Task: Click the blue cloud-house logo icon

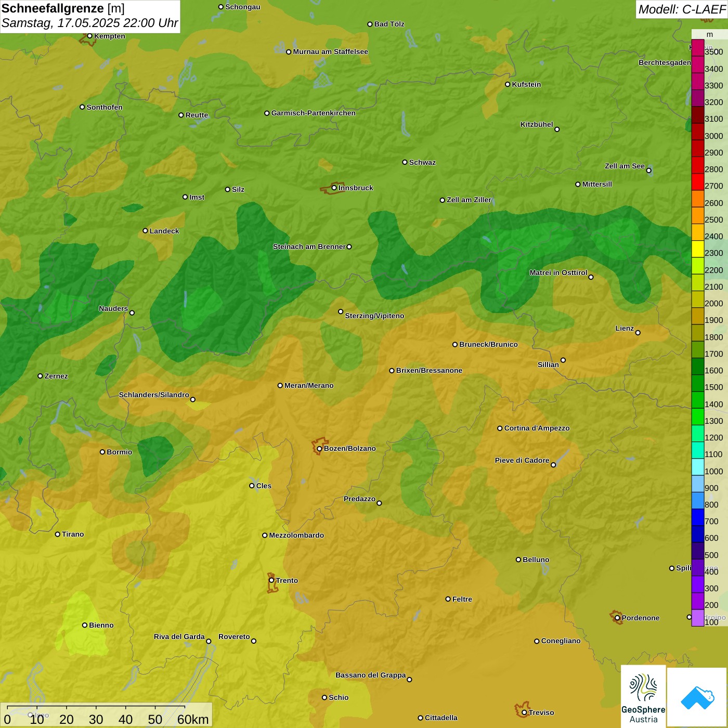Action: click(x=697, y=697)
